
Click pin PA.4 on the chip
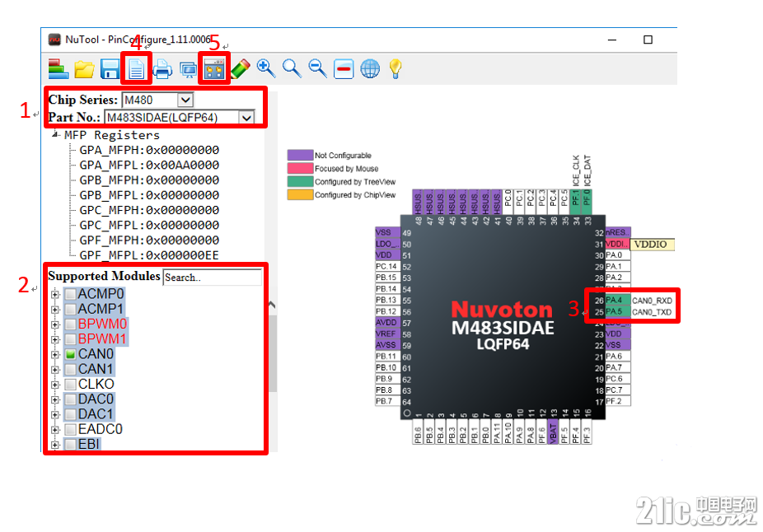pos(618,300)
